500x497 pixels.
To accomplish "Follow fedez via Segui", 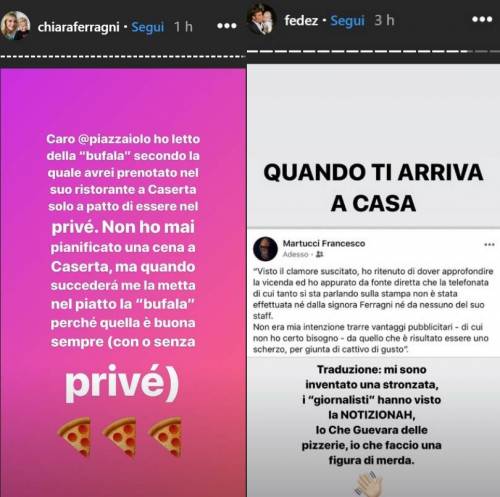I will pyautogui.click(x=348, y=21).
